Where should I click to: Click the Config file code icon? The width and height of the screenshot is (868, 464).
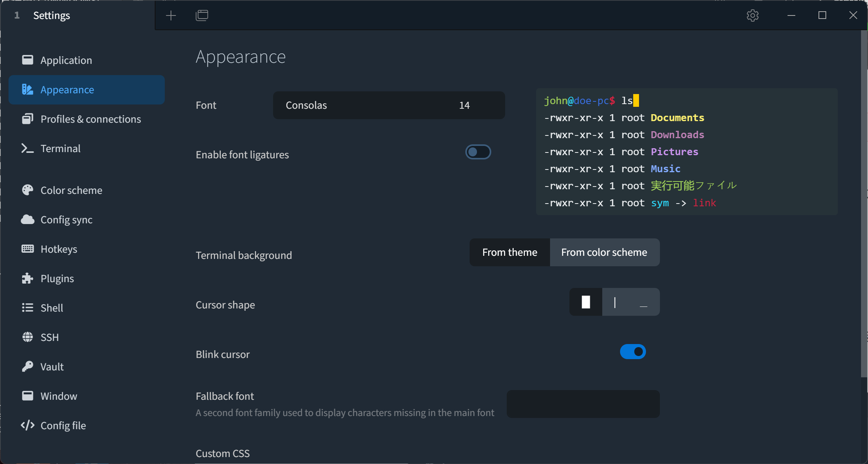coord(27,425)
